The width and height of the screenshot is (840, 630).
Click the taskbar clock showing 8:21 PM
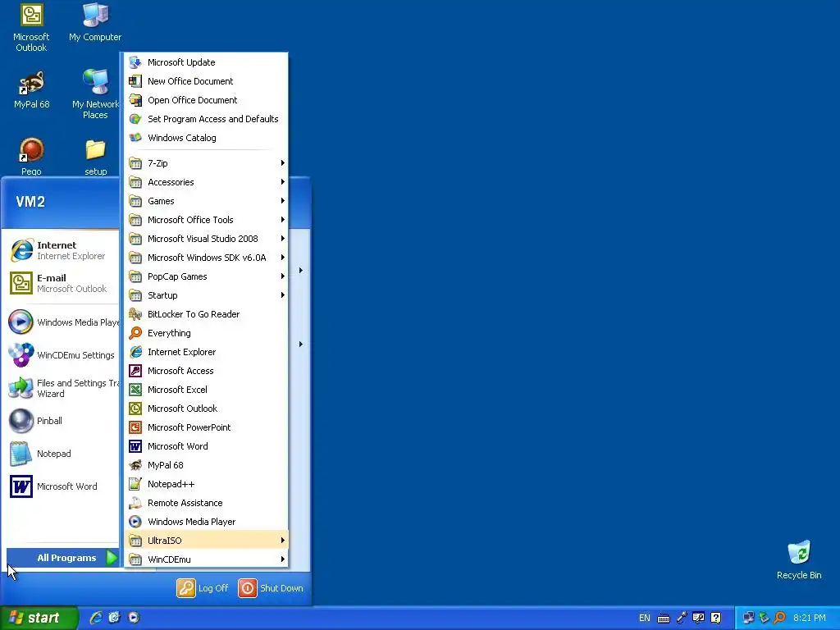[x=810, y=618]
